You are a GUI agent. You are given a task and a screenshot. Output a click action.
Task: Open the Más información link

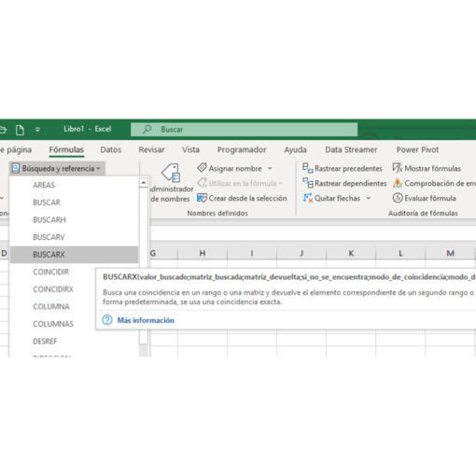click(146, 320)
